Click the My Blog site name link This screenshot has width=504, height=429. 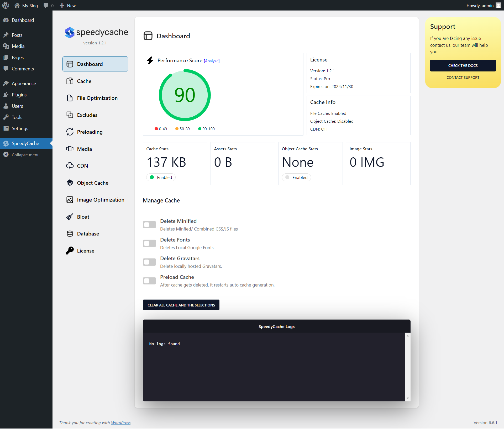pos(30,6)
